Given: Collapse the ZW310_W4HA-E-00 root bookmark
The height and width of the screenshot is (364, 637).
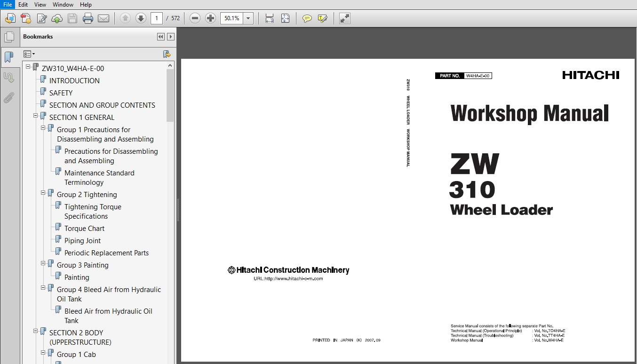Looking at the screenshot, I should (28, 67).
